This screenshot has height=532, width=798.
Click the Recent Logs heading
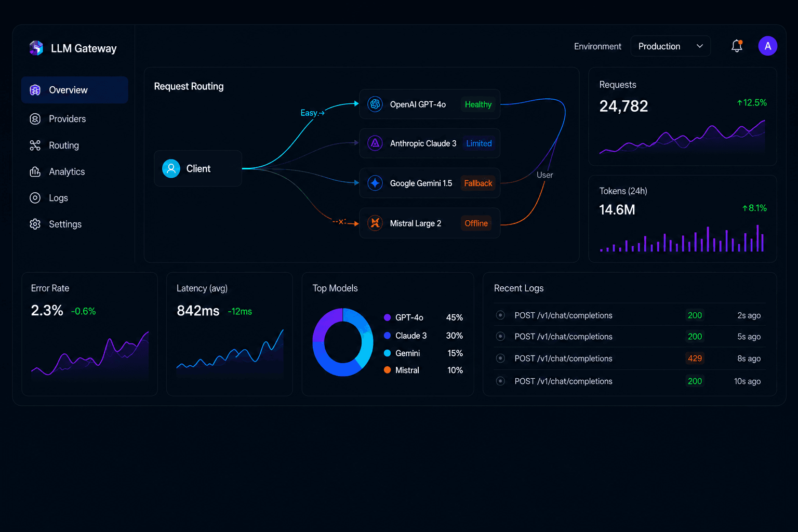click(518, 288)
